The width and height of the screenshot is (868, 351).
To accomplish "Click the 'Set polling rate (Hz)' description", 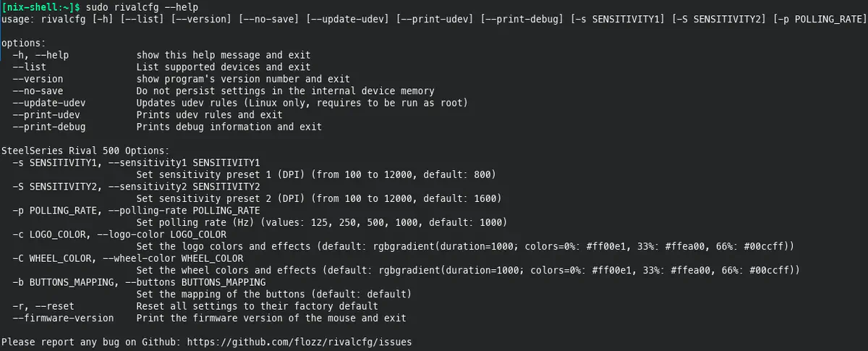I will coord(321,222).
